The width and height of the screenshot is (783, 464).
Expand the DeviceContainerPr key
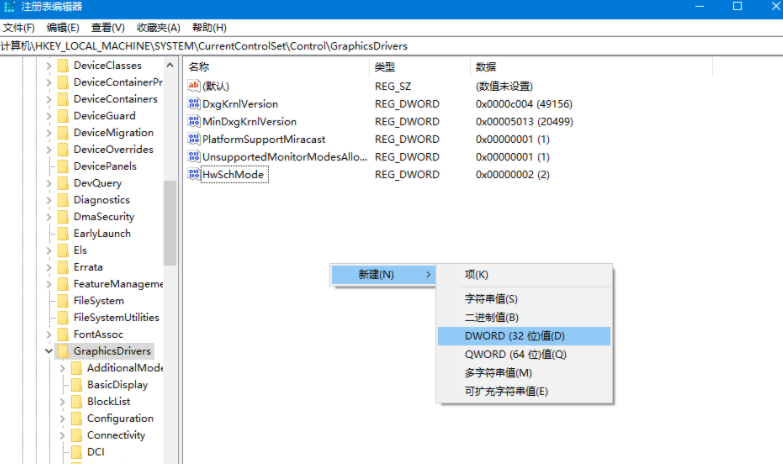tap(49, 82)
